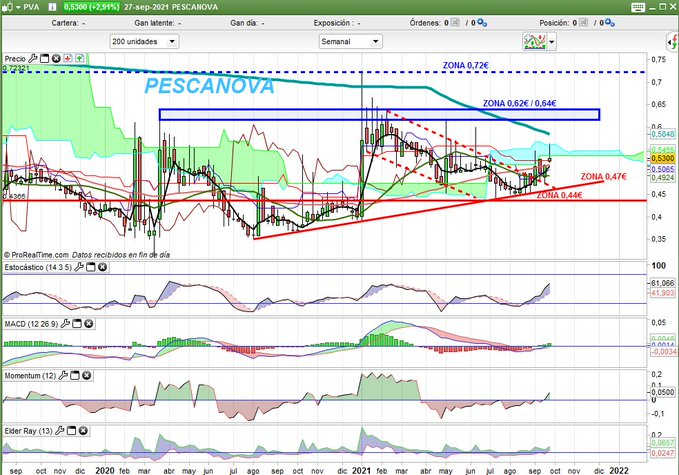This screenshot has width=679, height=475.
Task: Click the blue resistance rectangle on the chart
Action: tap(379, 114)
